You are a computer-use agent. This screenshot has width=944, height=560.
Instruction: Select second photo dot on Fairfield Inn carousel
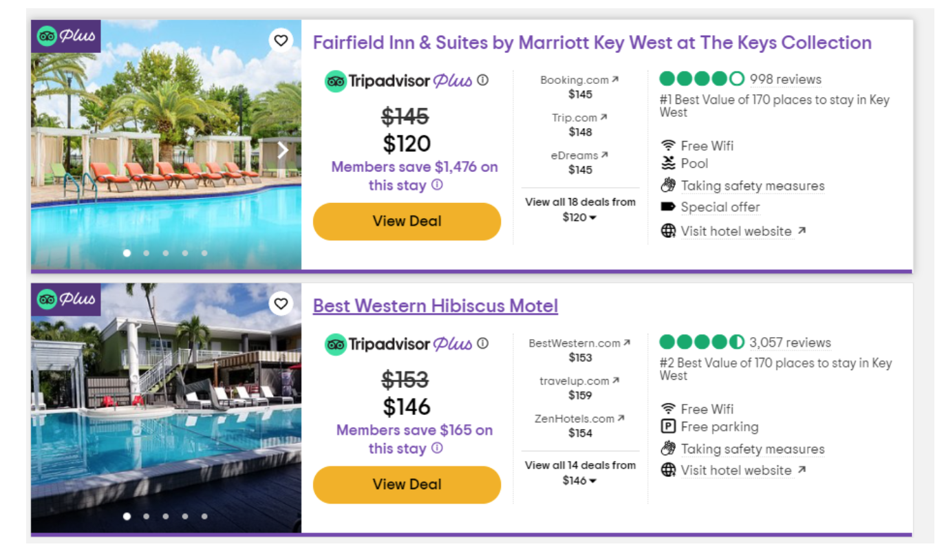pyautogui.click(x=146, y=253)
